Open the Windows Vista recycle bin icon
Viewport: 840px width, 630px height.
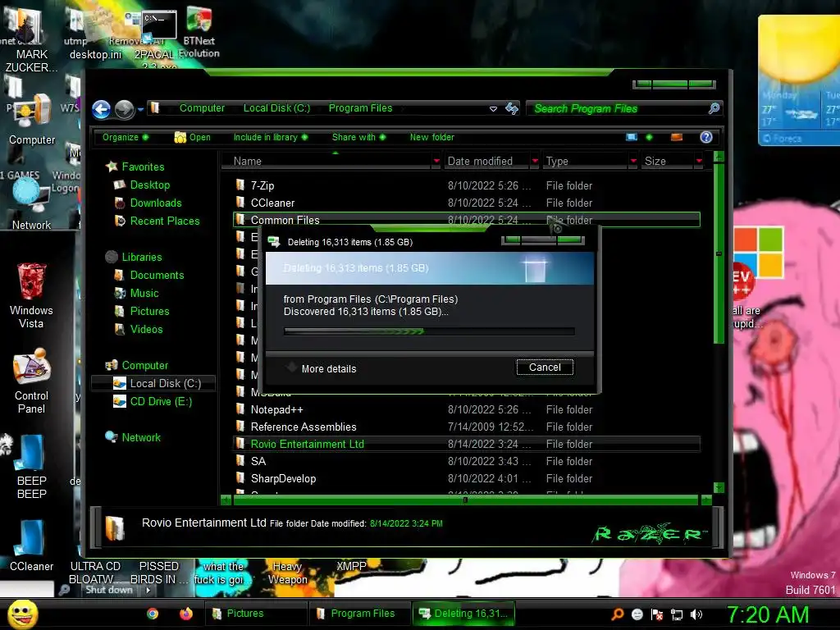tap(31, 295)
